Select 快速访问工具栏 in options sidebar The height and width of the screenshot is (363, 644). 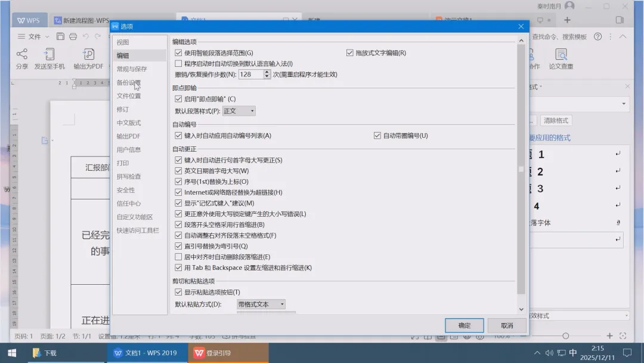tap(138, 230)
